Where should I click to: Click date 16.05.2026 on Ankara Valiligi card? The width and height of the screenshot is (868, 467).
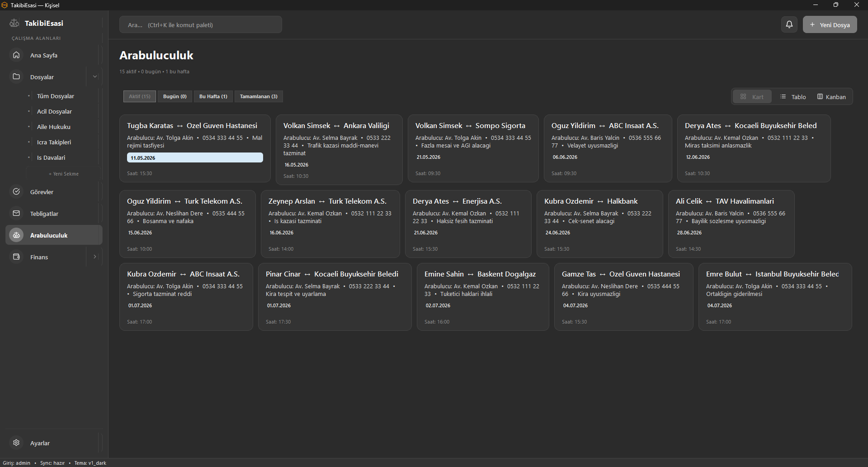(x=297, y=165)
